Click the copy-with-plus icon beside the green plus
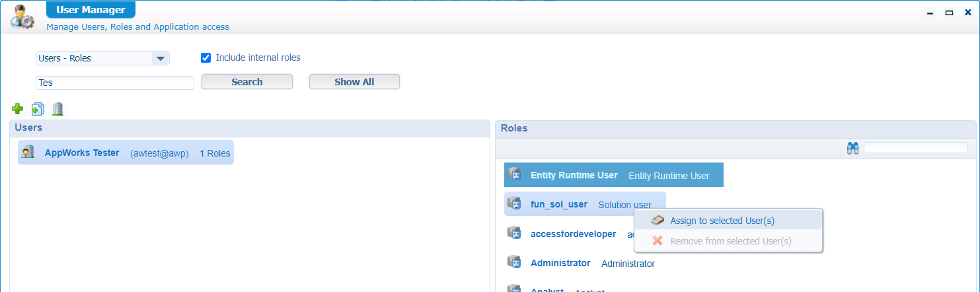980x292 pixels. tap(38, 108)
